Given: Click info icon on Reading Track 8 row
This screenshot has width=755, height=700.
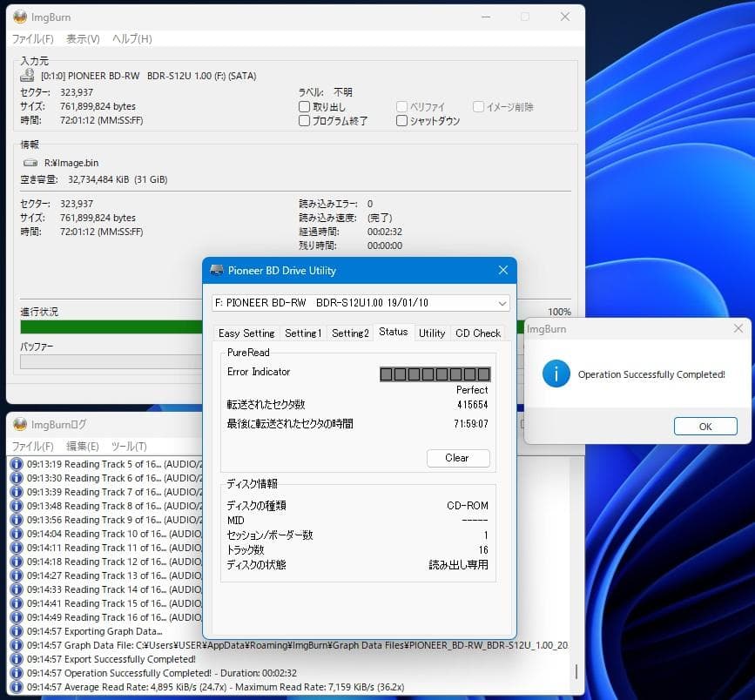Looking at the screenshot, I should coord(17,506).
